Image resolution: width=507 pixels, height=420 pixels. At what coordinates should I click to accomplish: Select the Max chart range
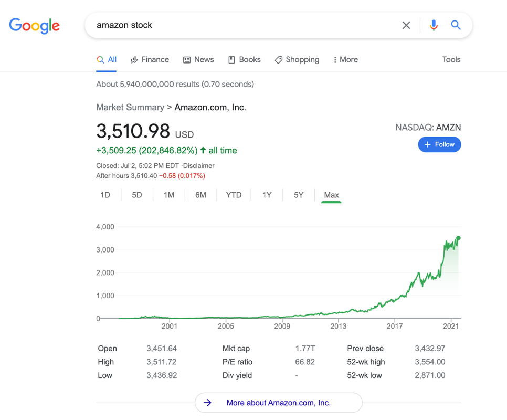coord(331,195)
